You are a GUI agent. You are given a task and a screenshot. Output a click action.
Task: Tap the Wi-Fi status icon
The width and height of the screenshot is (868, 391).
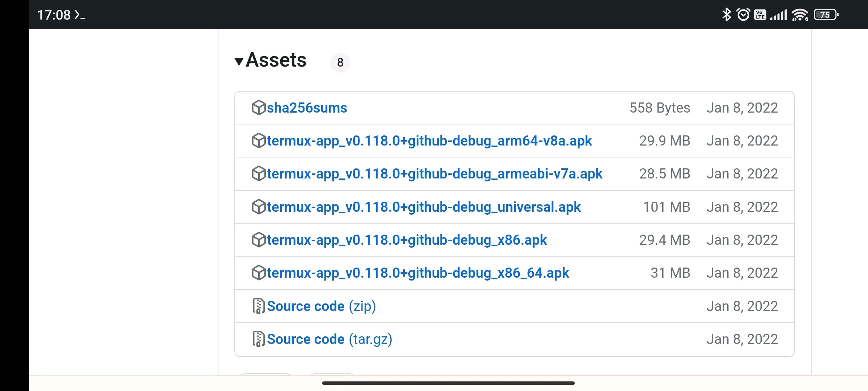coord(800,15)
